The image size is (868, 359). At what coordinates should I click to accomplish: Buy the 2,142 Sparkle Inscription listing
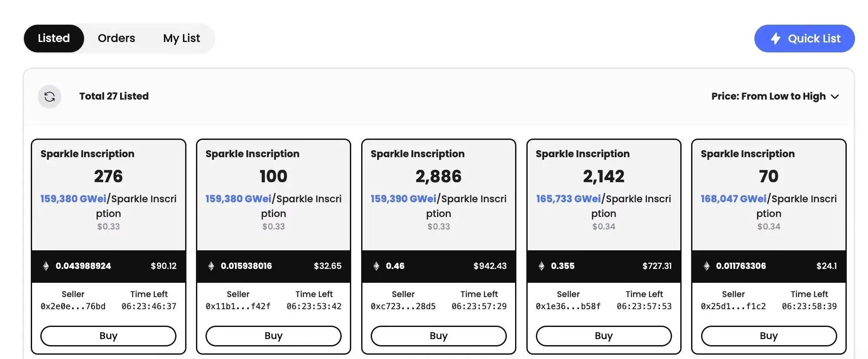(x=604, y=336)
